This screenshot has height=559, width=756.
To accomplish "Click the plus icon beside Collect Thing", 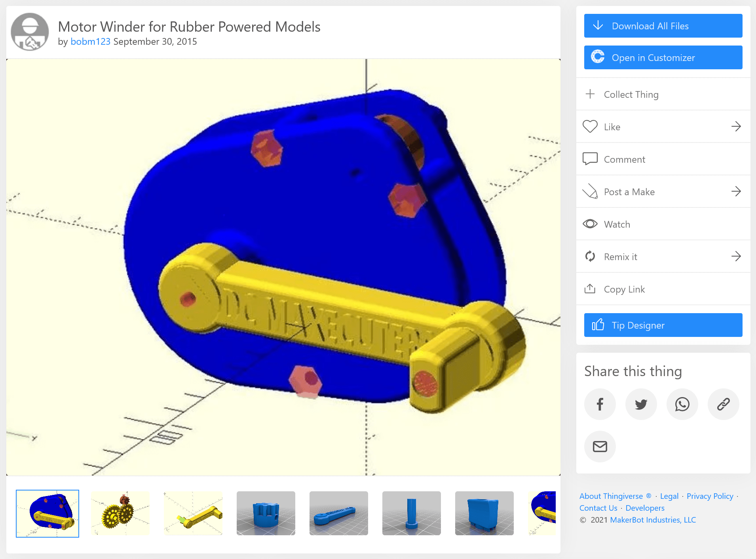I will click(x=590, y=94).
